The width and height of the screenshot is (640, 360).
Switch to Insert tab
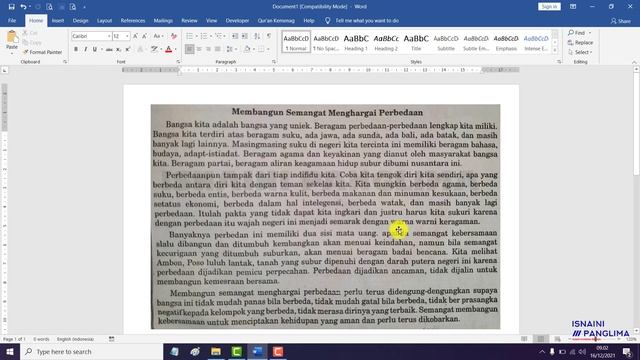tap(58, 20)
